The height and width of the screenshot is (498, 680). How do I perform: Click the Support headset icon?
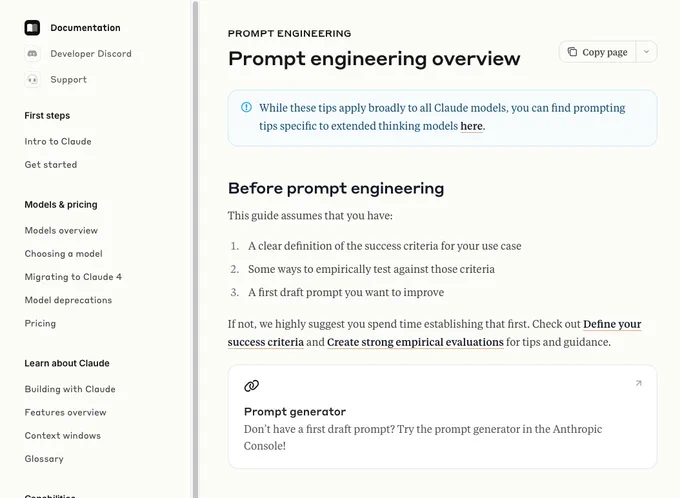tap(32, 80)
